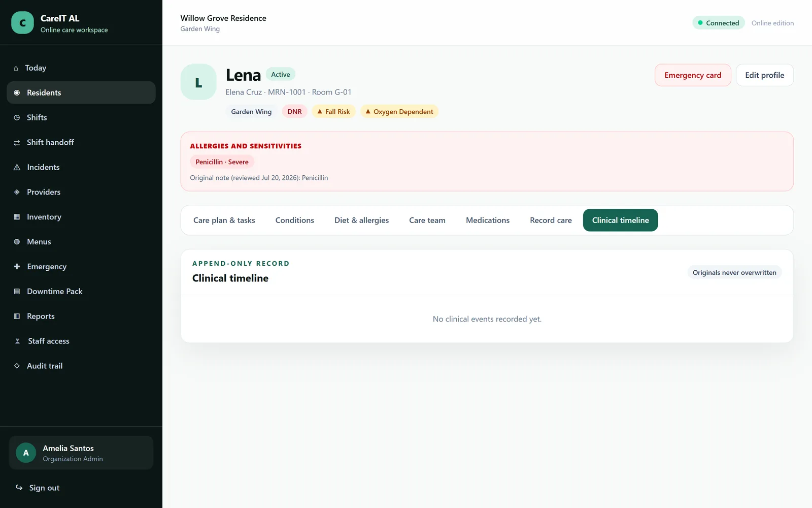Click the Staff access person icon
Image resolution: width=812 pixels, height=508 pixels.
tap(17, 341)
